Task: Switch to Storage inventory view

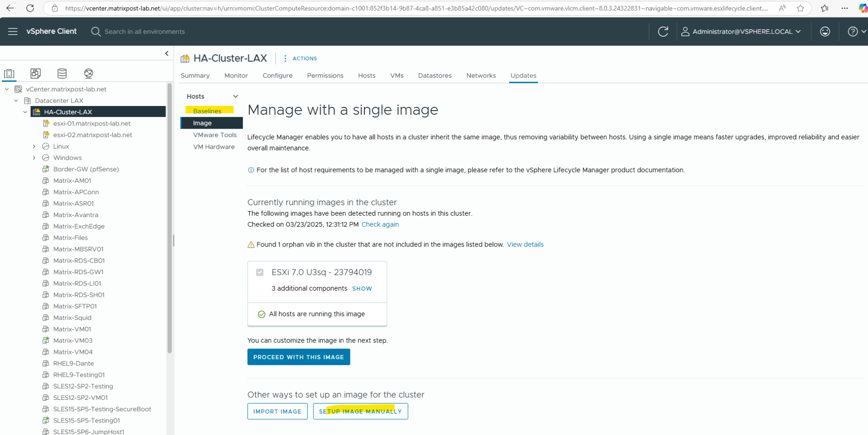Action: click(x=62, y=74)
